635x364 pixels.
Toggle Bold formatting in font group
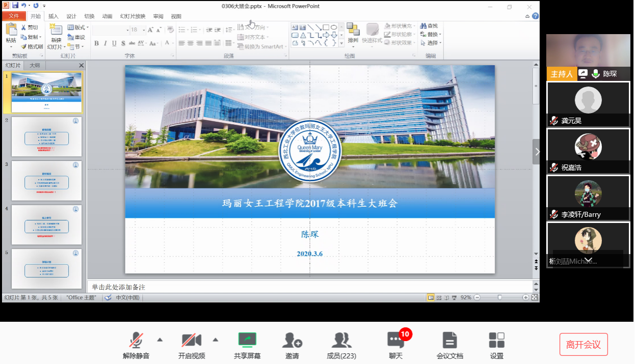pyautogui.click(x=96, y=43)
